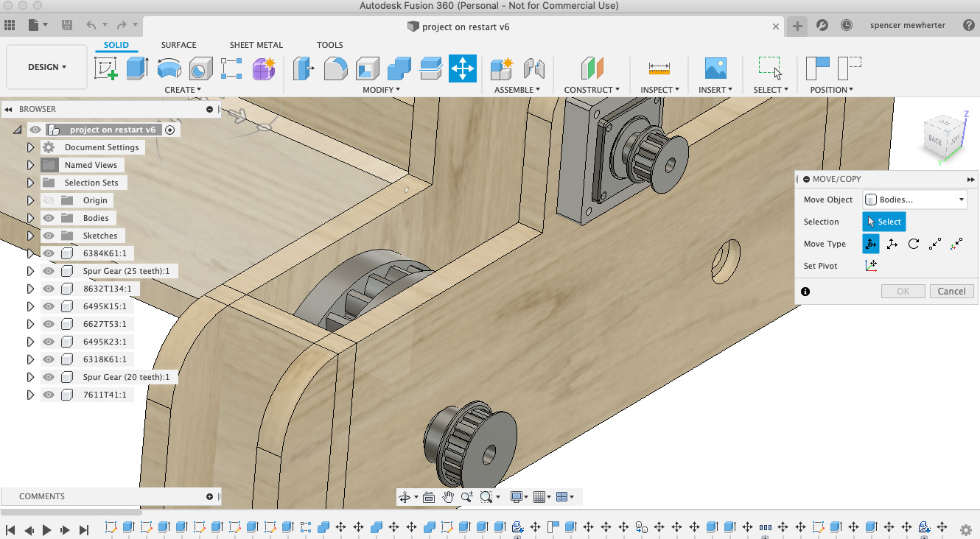This screenshot has height=539, width=980.
Task: Open the CONSTRUCT menu
Action: [x=592, y=90]
